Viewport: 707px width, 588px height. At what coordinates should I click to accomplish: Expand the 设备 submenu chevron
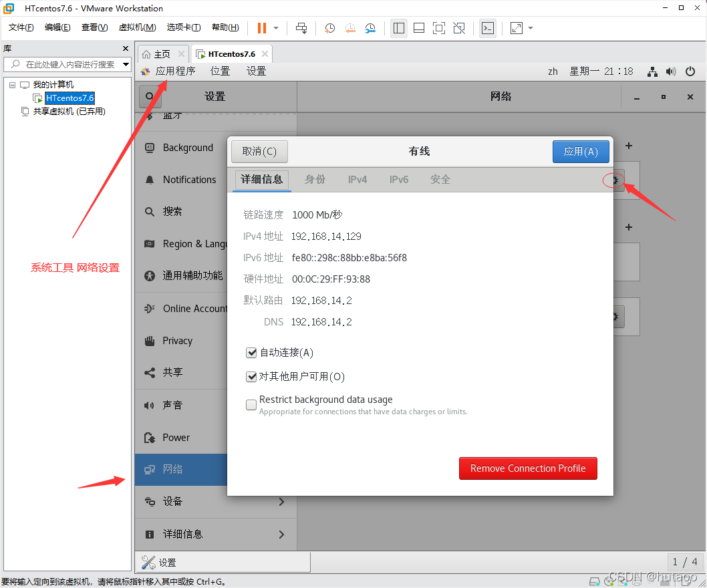(x=281, y=502)
